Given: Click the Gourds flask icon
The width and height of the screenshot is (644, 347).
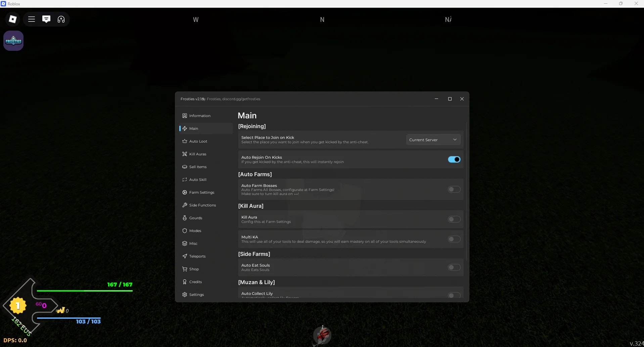Looking at the screenshot, I should pos(185,218).
